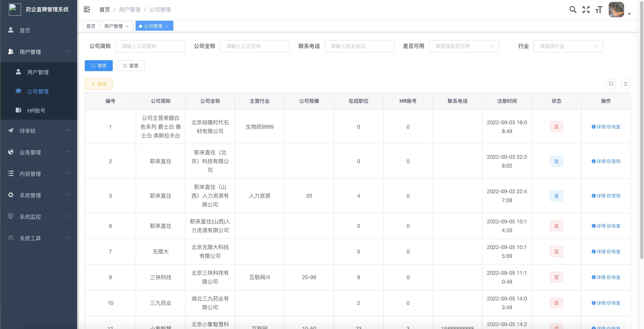Click 恢复 for company number 1
The image size is (644, 329).
click(613, 127)
